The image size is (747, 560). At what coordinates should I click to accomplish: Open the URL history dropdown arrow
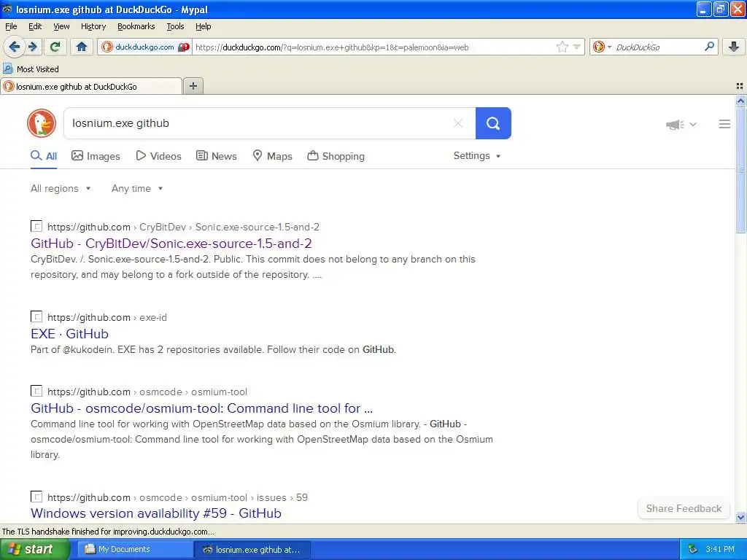coord(577,47)
